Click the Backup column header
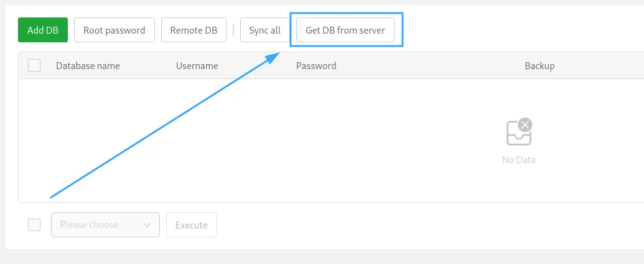644x264 pixels. tap(539, 66)
